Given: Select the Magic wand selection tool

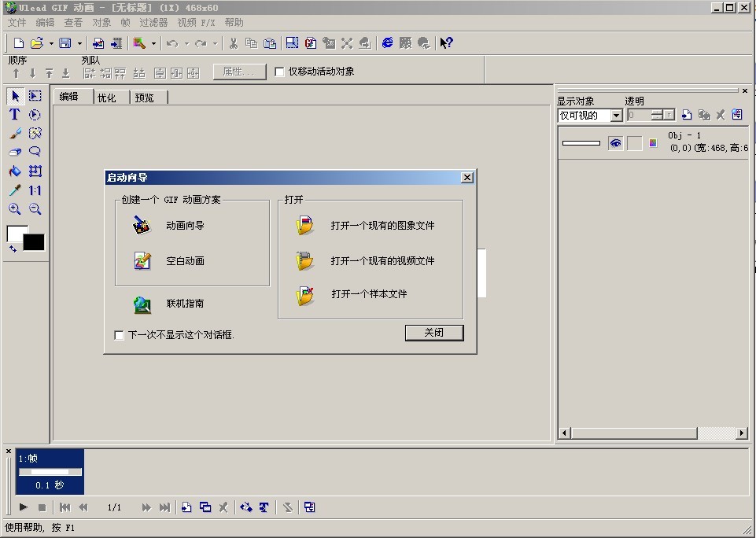Looking at the screenshot, I should 35,133.
